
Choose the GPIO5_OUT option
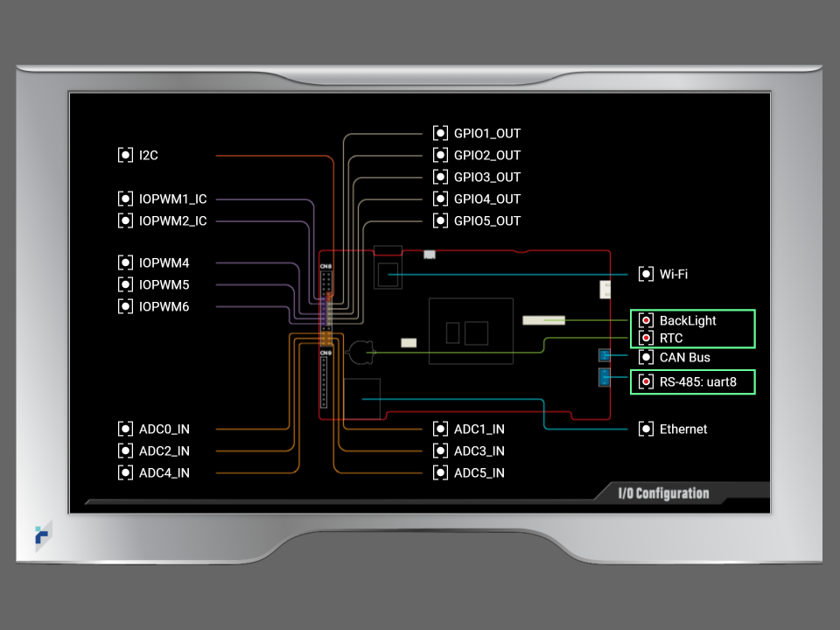click(x=440, y=221)
